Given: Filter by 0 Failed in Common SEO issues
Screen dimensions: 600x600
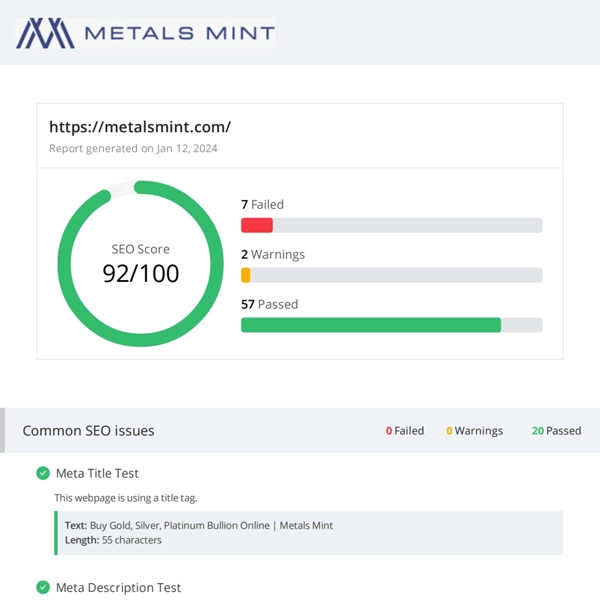Looking at the screenshot, I should point(405,431).
